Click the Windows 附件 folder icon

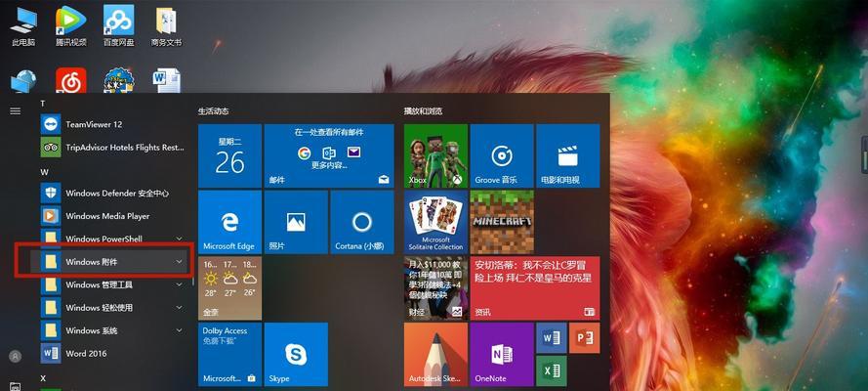51,261
